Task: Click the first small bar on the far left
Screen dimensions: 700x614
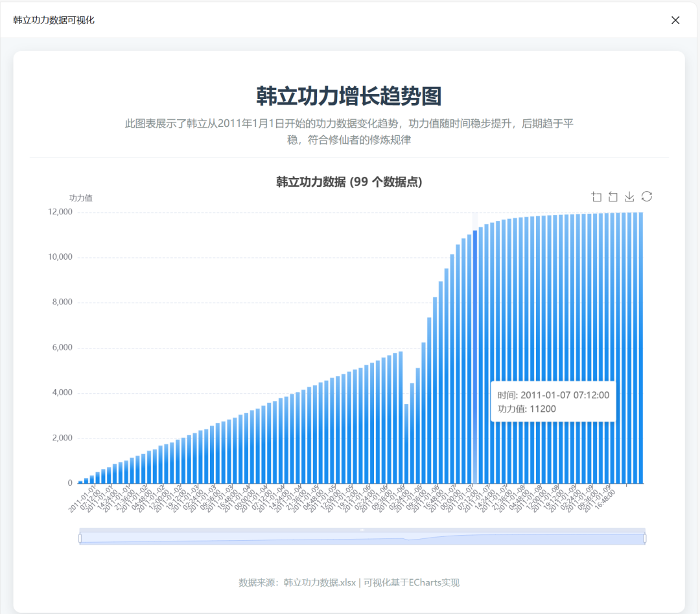Action: 79,481
